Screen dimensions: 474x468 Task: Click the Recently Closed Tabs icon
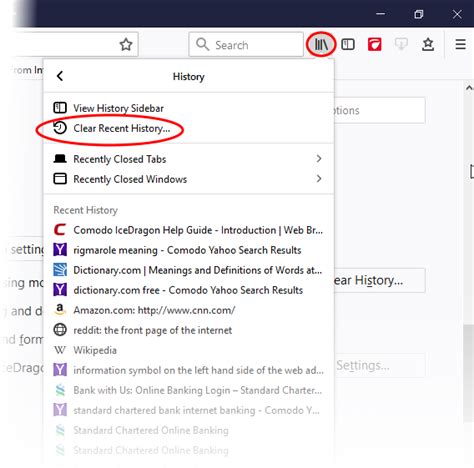60,159
